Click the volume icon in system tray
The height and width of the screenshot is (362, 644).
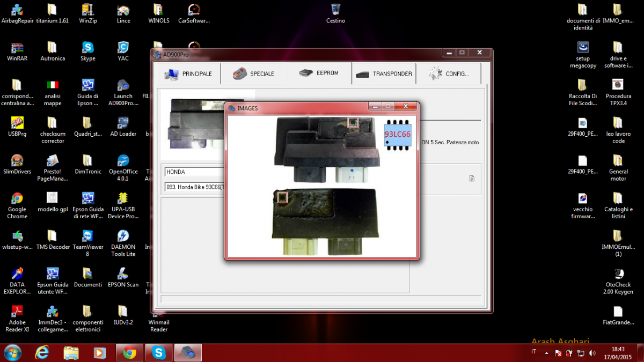click(592, 353)
